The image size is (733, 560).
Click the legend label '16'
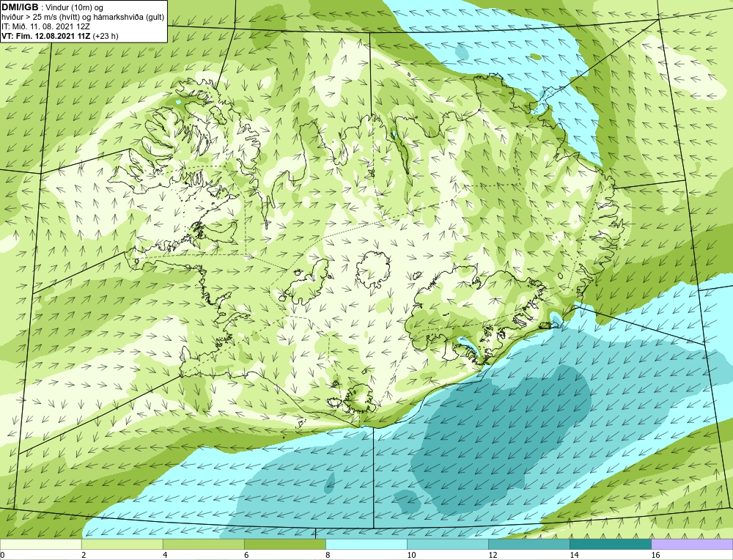655,555
